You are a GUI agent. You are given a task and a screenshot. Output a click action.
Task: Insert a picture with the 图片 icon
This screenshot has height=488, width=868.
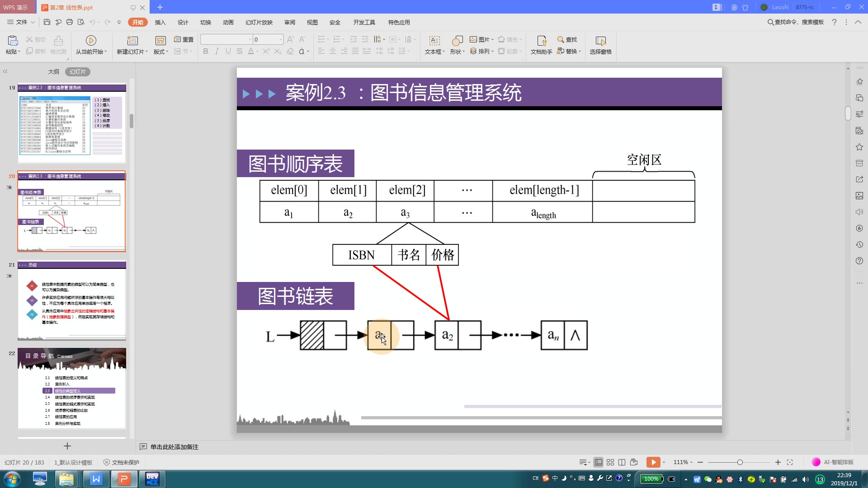tap(480, 39)
